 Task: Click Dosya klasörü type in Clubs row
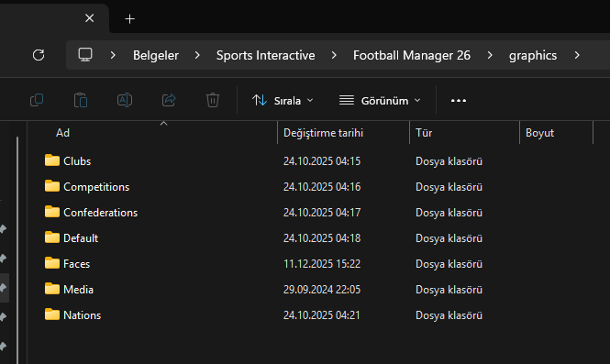pos(449,161)
